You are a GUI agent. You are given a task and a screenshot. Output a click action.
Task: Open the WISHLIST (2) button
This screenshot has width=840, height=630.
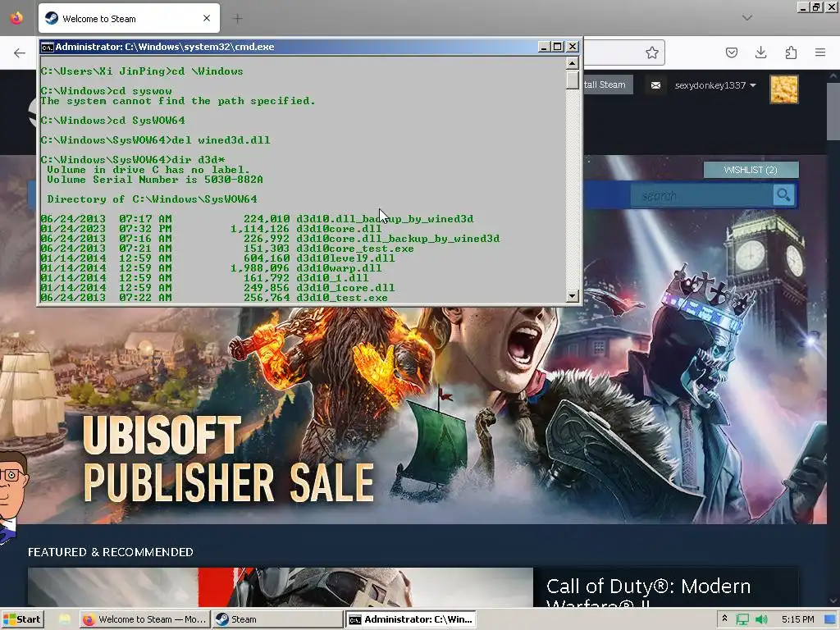tap(751, 170)
